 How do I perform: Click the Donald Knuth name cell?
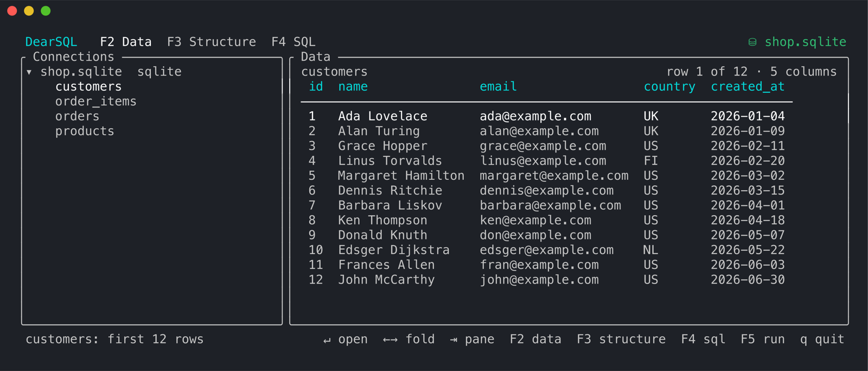pos(382,235)
